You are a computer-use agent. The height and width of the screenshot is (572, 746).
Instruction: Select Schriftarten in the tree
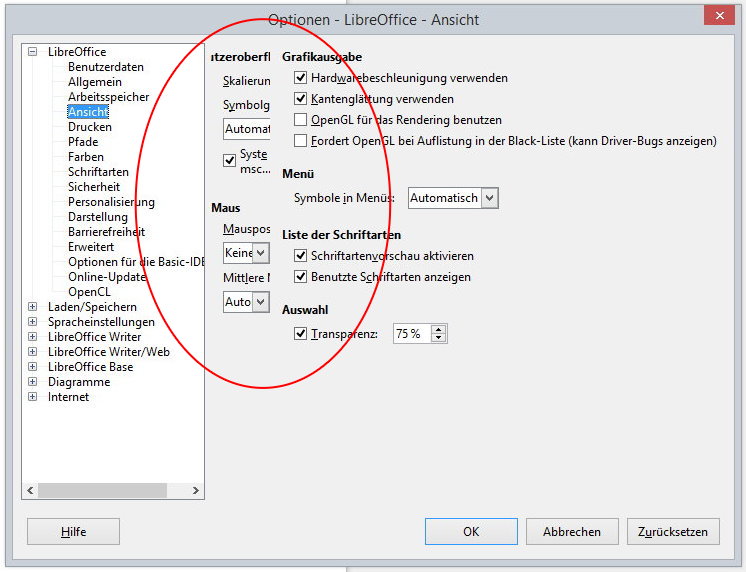(98, 172)
